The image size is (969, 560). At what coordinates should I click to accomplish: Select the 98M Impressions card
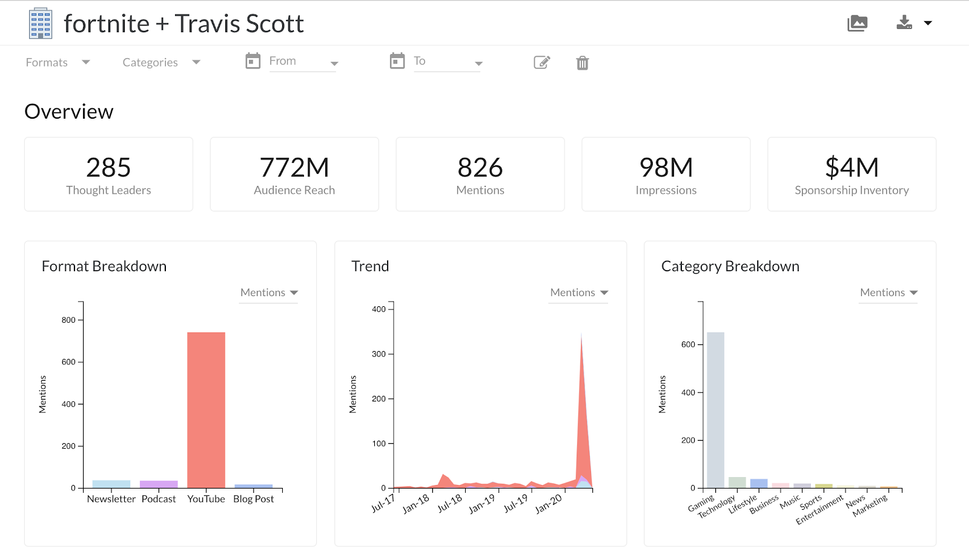pyautogui.click(x=666, y=174)
